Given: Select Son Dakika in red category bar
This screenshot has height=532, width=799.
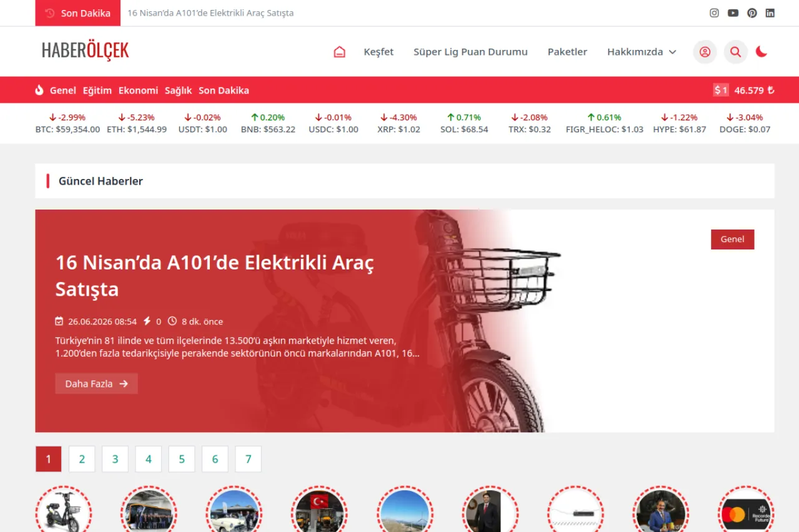Looking at the screenshot, I should pyautogui.click(x=223, y=90).
